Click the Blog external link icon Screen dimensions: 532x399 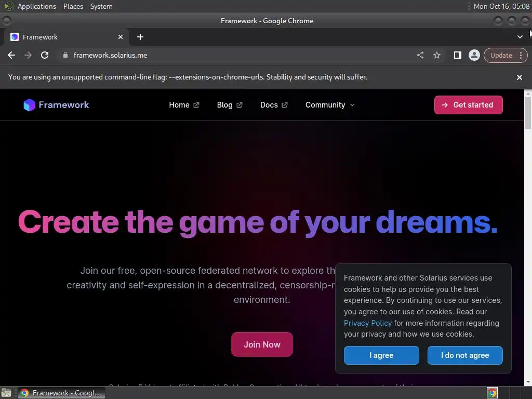[240, 105]
